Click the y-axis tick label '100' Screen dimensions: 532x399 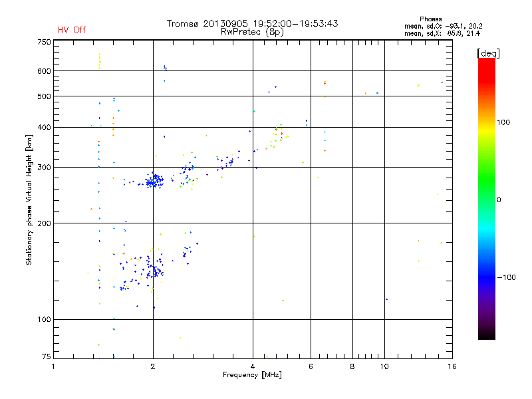tap(44, 319)
